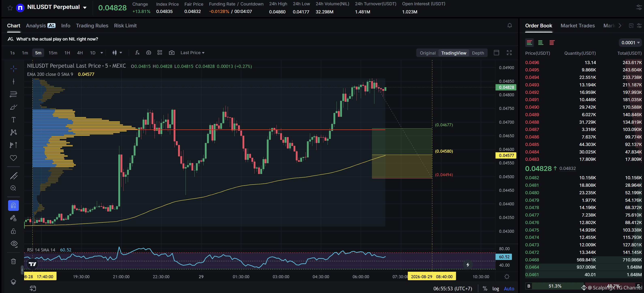Click the go-to-date calendar icon

pos(33,288)
